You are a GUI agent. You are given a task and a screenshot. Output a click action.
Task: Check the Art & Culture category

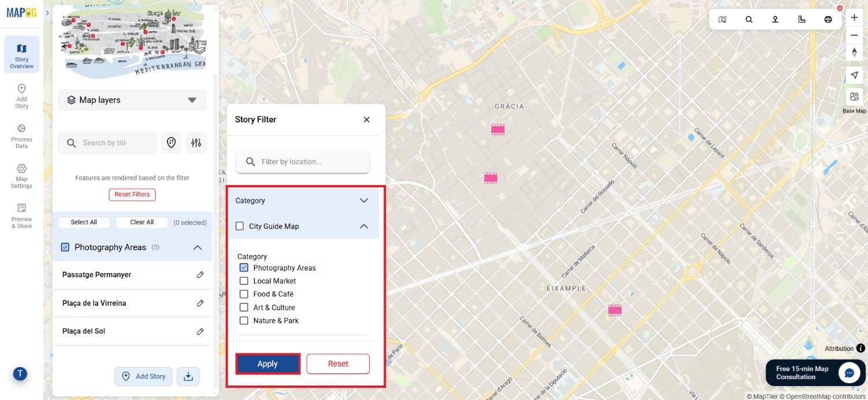coord(244,308)
